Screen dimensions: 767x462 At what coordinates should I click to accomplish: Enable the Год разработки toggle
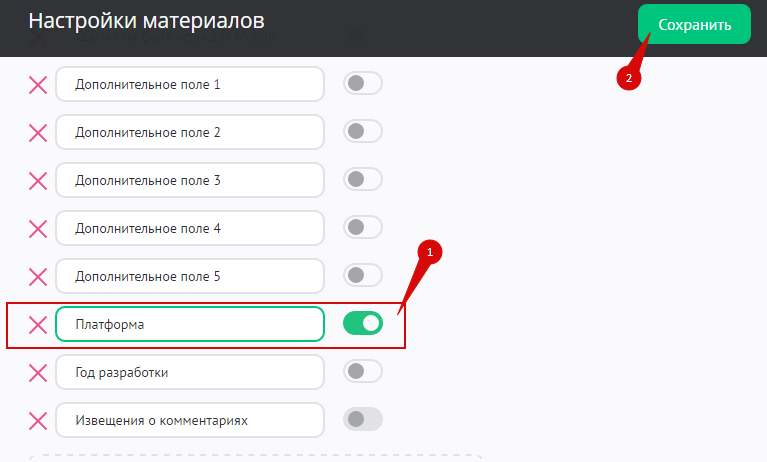tap(362, 372)
